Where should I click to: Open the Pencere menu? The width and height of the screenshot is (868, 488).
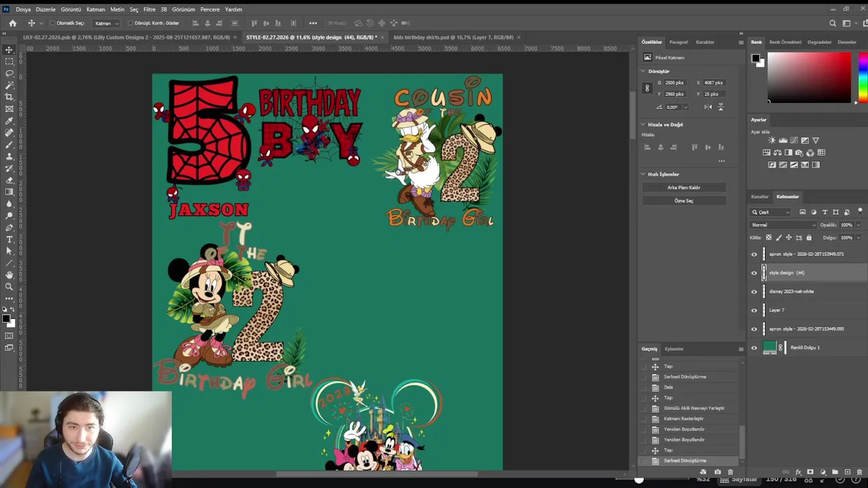coord(210,9)
